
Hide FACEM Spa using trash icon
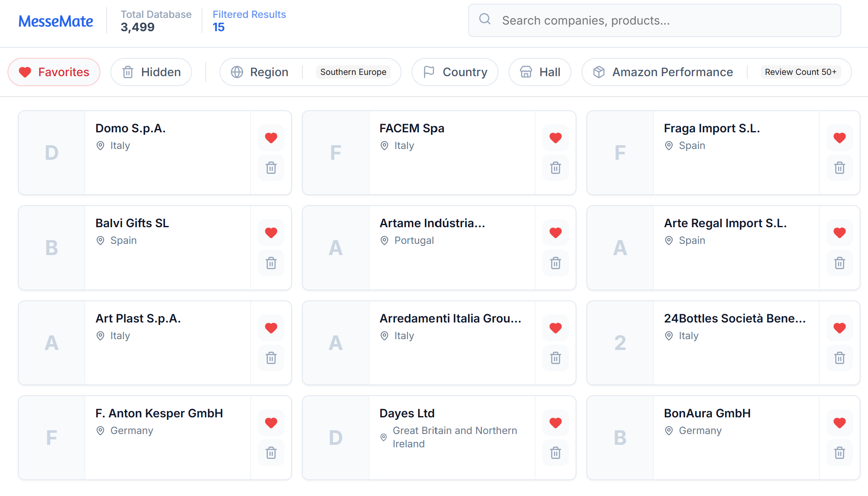(x=555, y=168)
